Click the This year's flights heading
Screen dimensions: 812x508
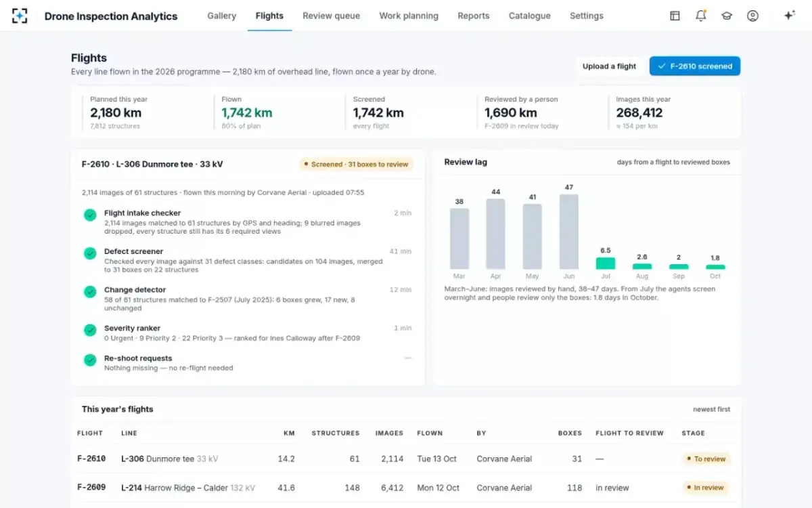tap(118, 409)
